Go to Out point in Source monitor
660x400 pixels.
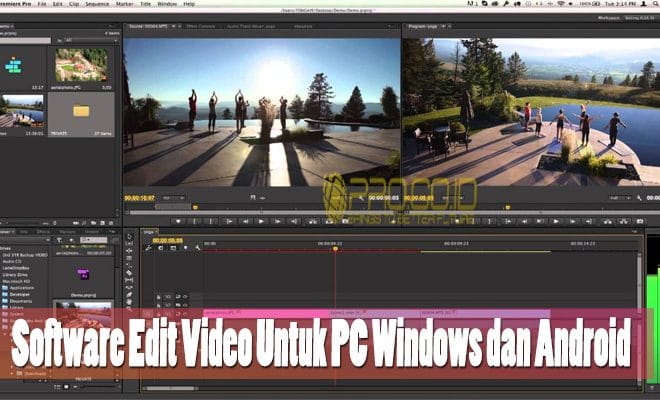pyautogui.click(x=294, y=221)
